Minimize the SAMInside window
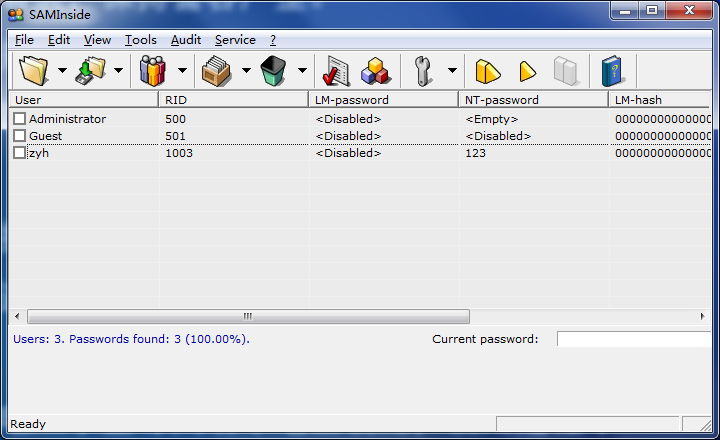Screen dimensions: 720x440 [625, 11]
